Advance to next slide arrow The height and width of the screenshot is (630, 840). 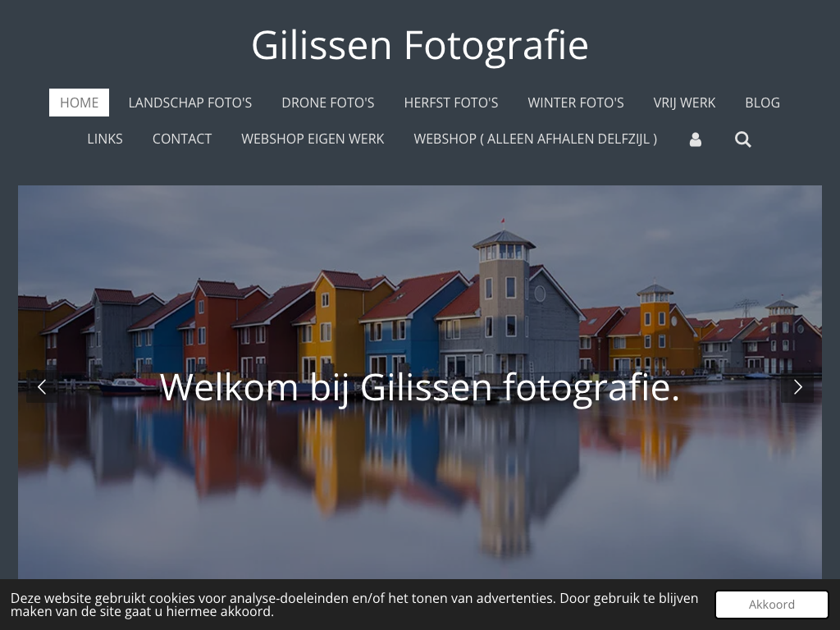click(797, 387)
